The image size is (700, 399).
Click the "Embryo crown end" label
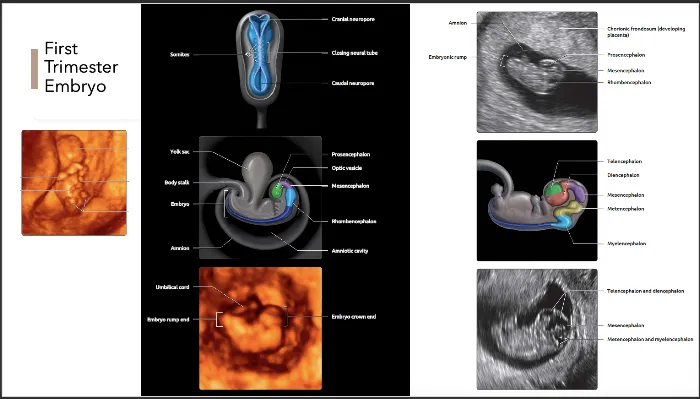pyautogui.click(x=354, y=317)
